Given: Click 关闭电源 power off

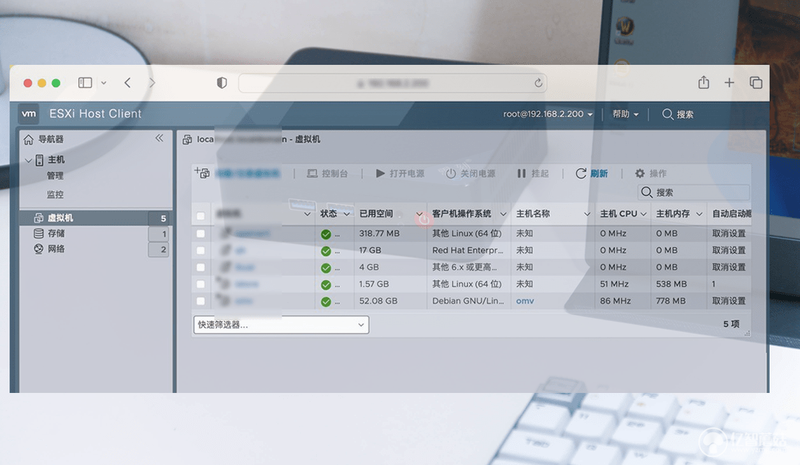Looking at the screenshot, I should point(470,174).
